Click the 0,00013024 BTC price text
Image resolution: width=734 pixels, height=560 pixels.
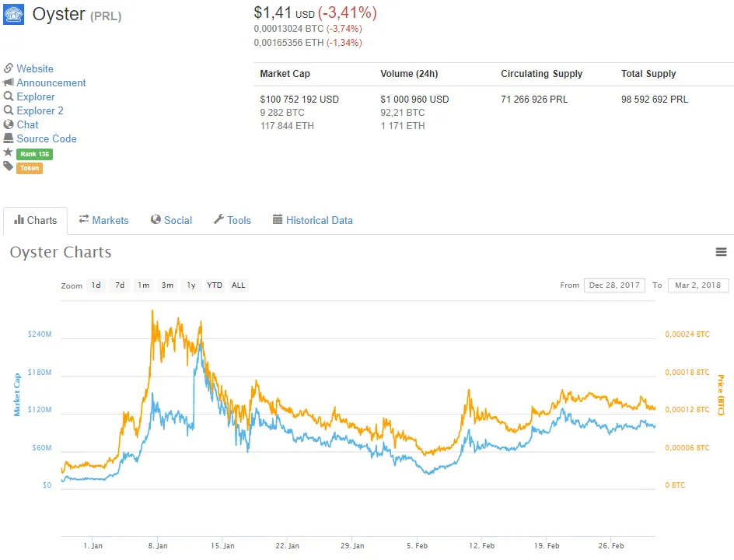pos(288,29)
